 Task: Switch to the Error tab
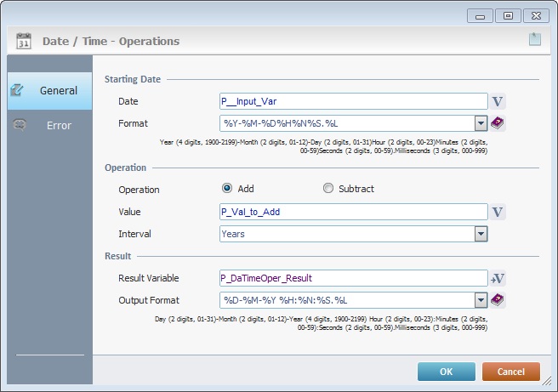coord(49,125)
